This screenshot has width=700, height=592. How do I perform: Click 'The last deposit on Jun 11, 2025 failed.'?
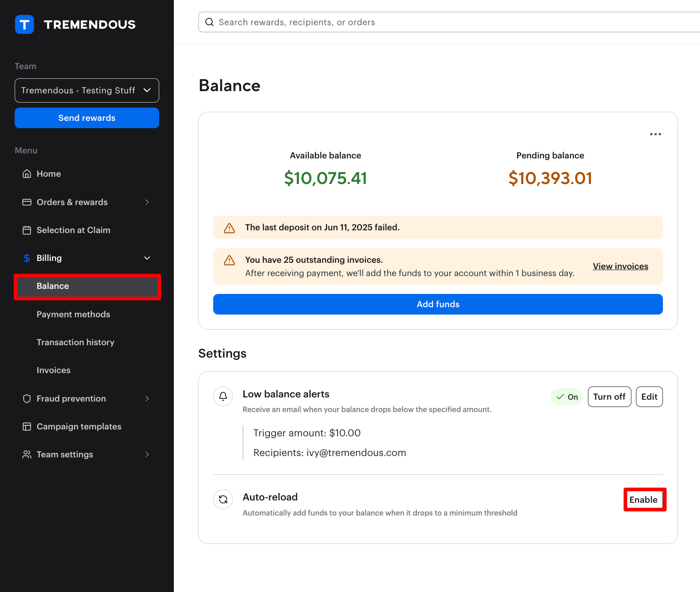pyautogui.click(x=323, y=228)
